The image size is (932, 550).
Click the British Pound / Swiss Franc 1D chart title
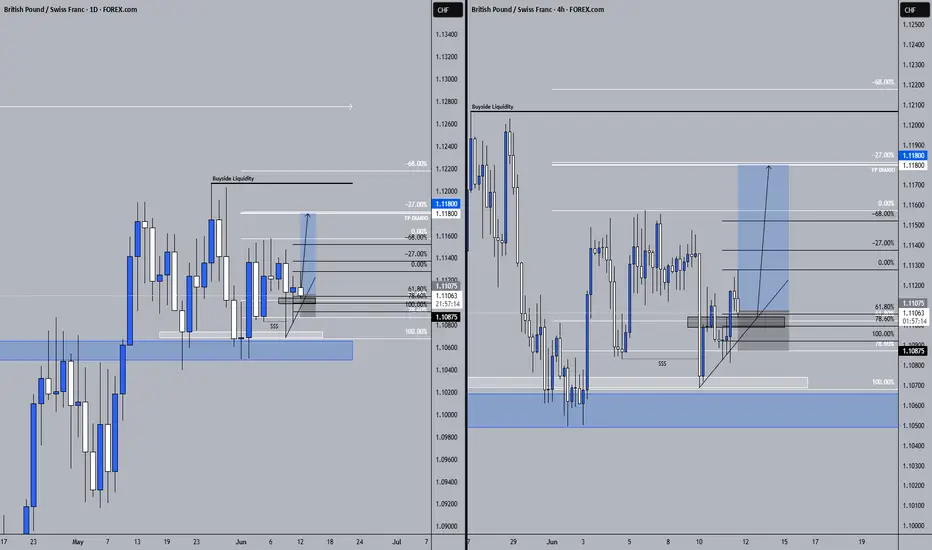(x=70, y=10)
